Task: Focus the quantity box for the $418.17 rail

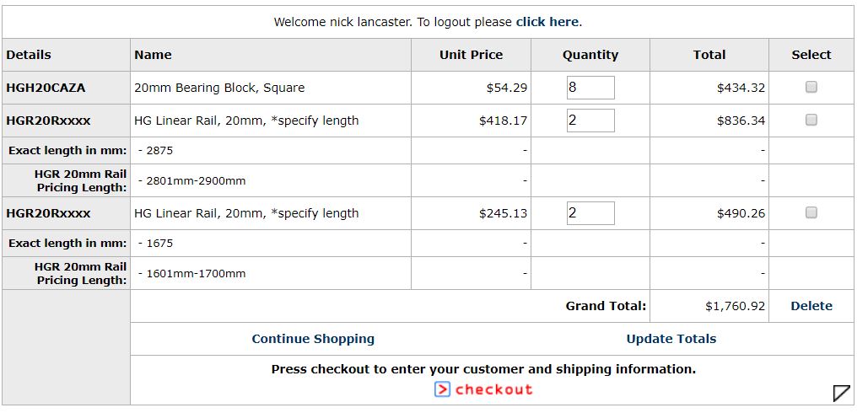Action: [590, 120]
